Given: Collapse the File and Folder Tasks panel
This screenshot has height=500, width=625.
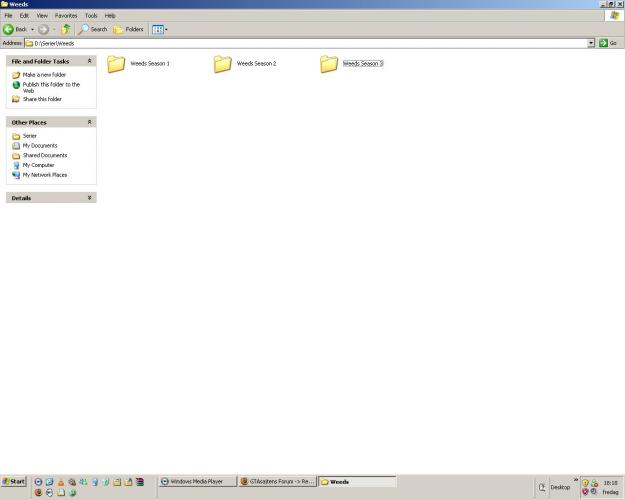Looking at the screenshot, I should coord(89,61).
